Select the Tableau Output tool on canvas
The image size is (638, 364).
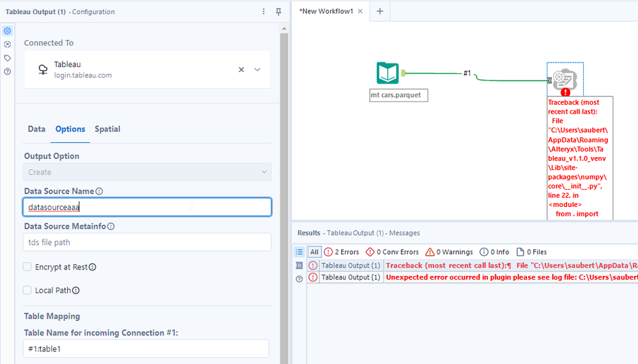point(565,79)
